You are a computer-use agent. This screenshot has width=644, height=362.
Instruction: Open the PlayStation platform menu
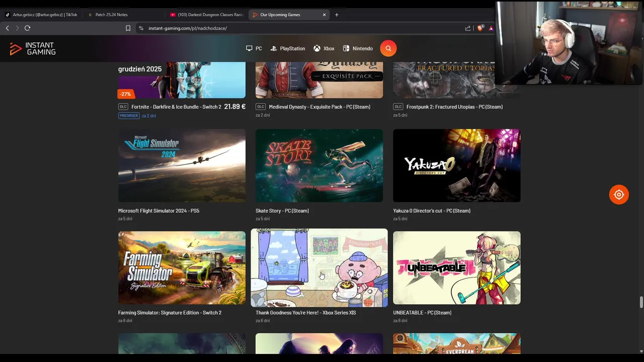click(288, 49)
